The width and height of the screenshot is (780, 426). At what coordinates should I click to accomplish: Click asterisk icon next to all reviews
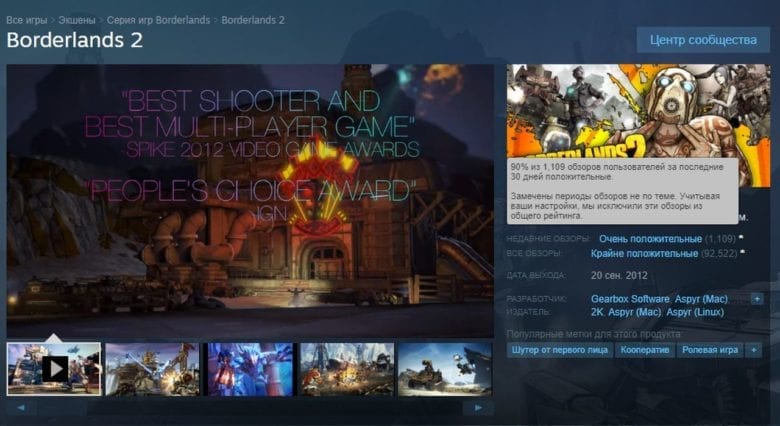click(742, 252)
